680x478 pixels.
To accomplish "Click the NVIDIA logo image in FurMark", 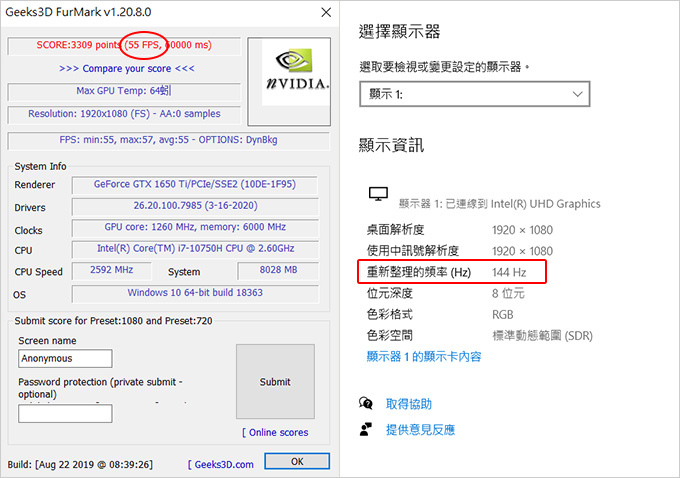I will (294, 73).
